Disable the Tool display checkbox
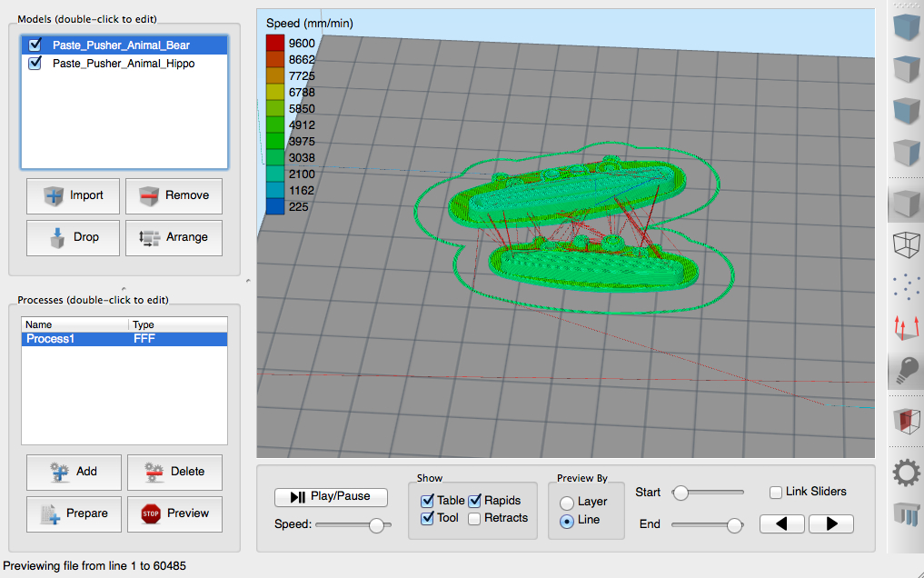 point(427,519)
